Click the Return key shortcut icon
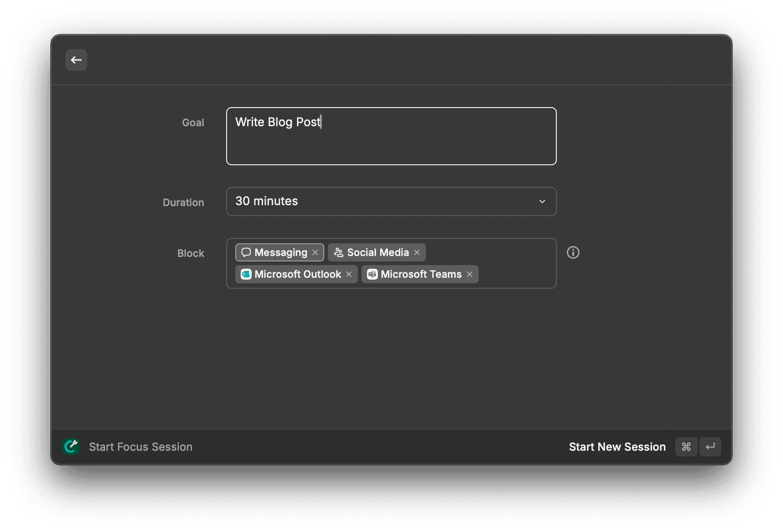Image resolution: width=783 pixels, height=532 pixels. pyautogui.click(x=710, y=447)
